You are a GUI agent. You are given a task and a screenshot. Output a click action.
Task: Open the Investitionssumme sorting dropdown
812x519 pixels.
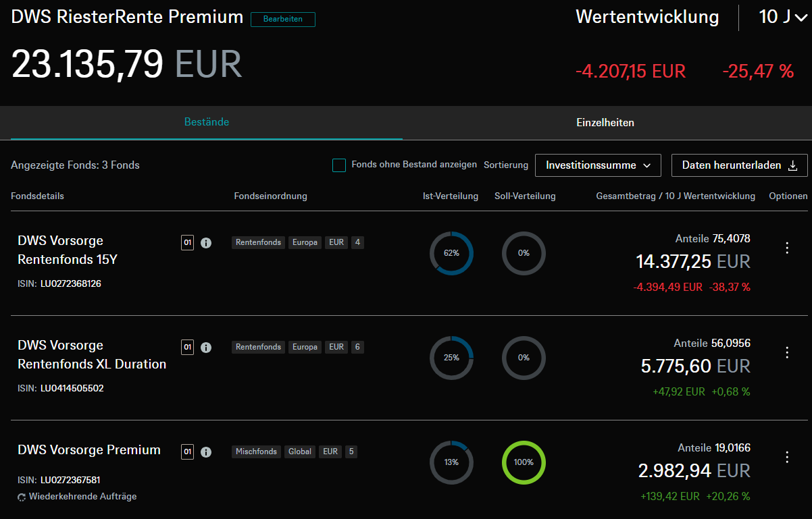pyautogui.click(x=598, y=165)
